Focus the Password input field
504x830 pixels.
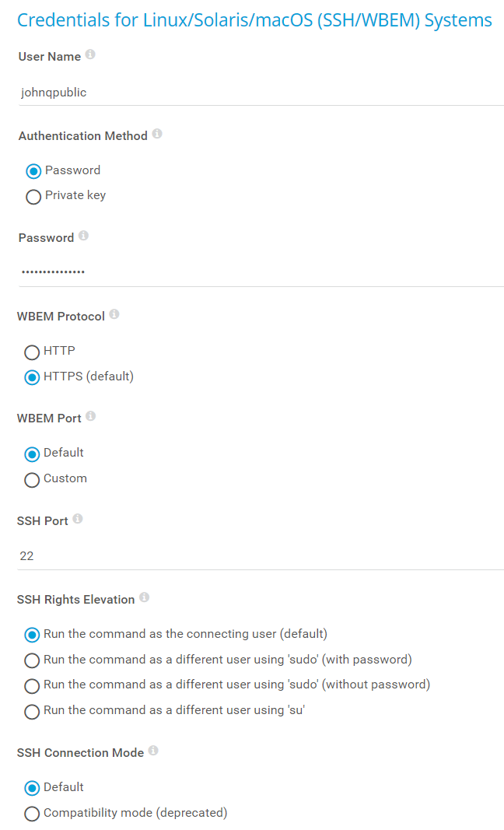(x=260, y=271)
